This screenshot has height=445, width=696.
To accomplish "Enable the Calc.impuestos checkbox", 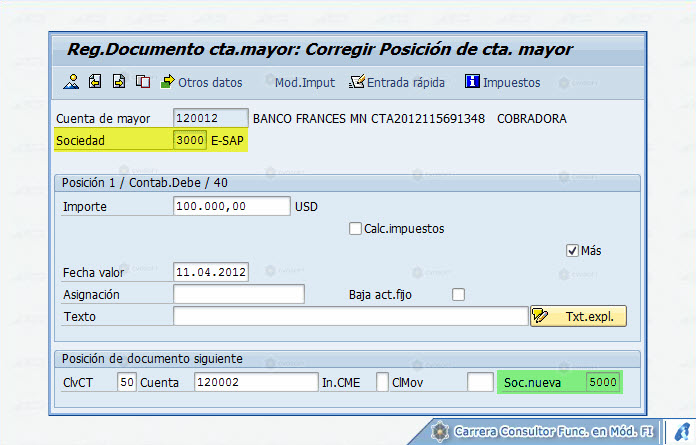I will [355, 229].
